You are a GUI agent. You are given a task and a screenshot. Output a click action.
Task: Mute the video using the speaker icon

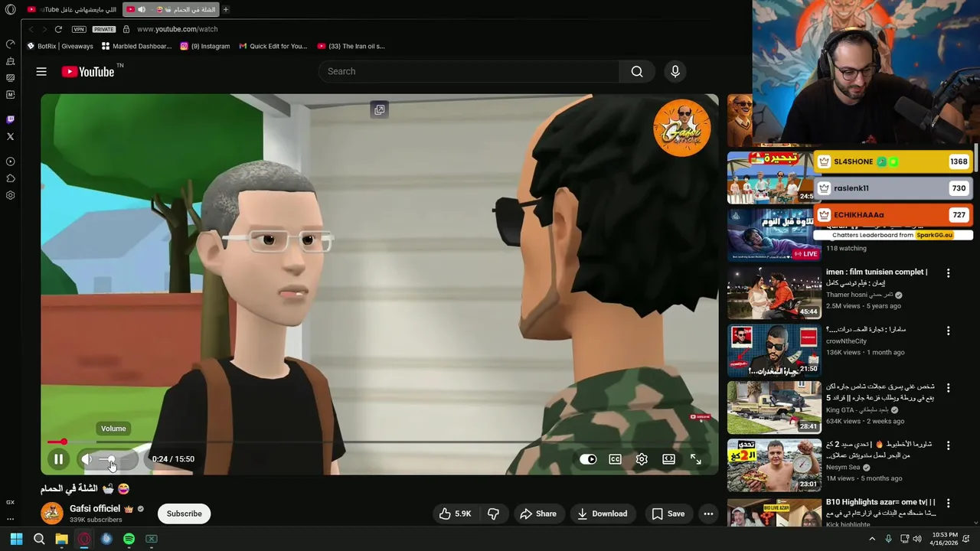tap(87, 459)
